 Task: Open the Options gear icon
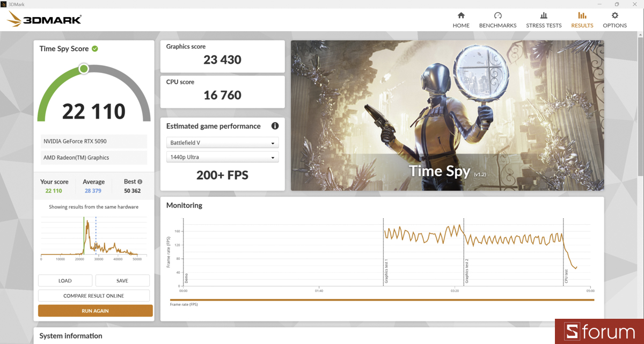pyautogui.click(x=615, y=16)
